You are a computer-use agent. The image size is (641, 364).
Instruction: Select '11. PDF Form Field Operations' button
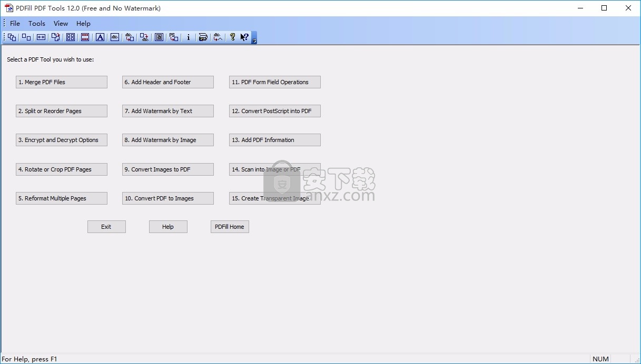[274, 82]
